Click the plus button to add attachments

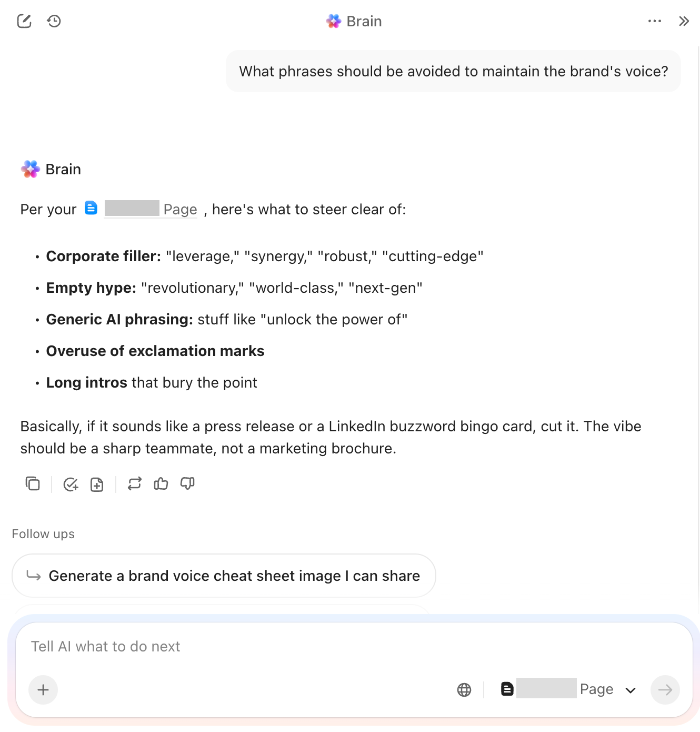click(43, 689)
